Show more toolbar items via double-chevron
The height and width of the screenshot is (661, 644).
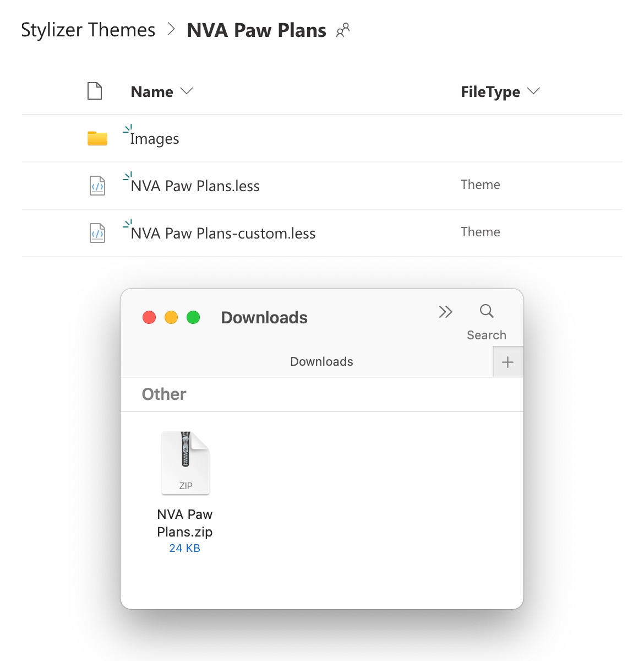445,312
